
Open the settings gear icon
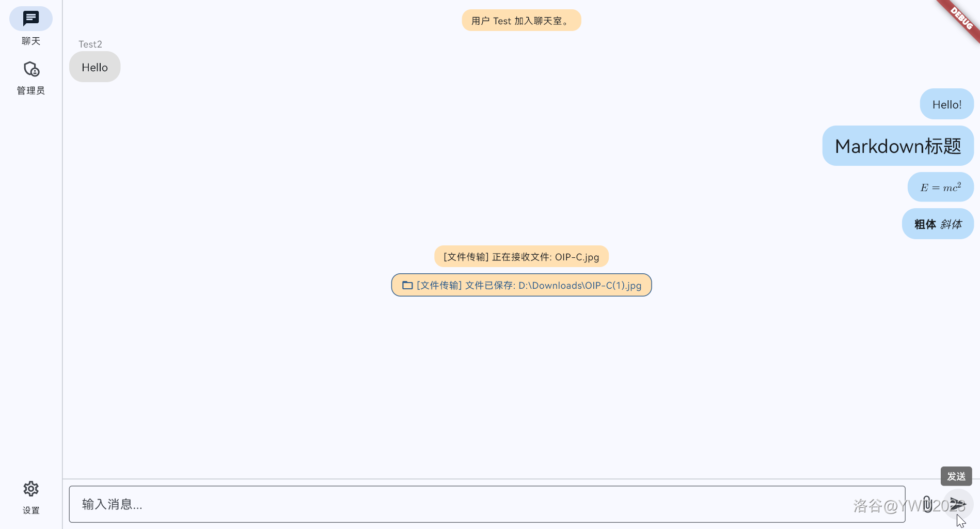pyautogui.click(x=31, y=489)
